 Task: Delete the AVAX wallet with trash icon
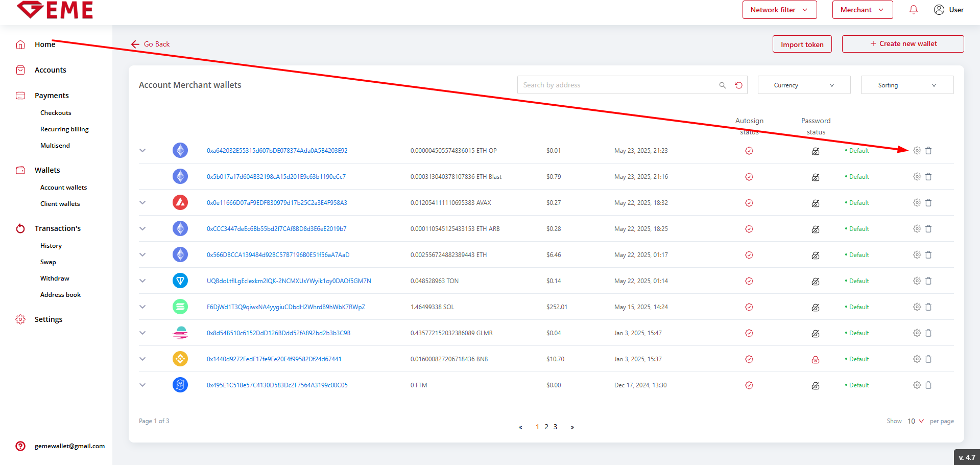[x=928, y=203]
